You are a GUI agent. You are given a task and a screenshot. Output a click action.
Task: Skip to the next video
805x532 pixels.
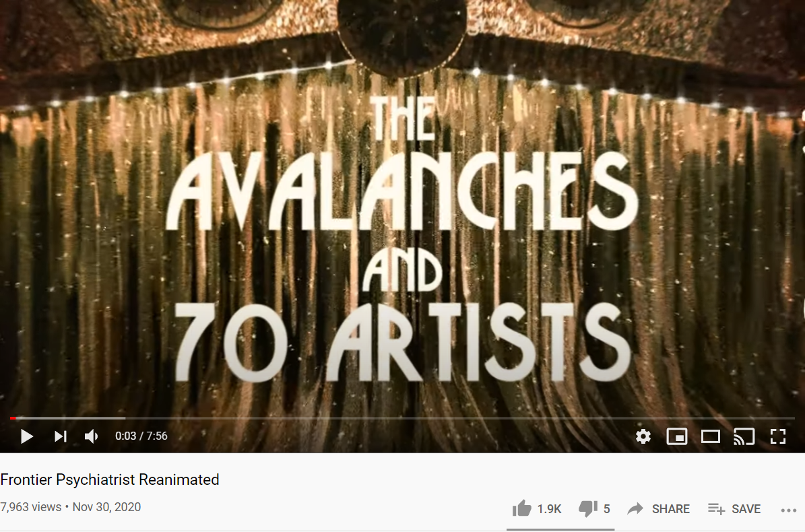[x=61, y=436]
